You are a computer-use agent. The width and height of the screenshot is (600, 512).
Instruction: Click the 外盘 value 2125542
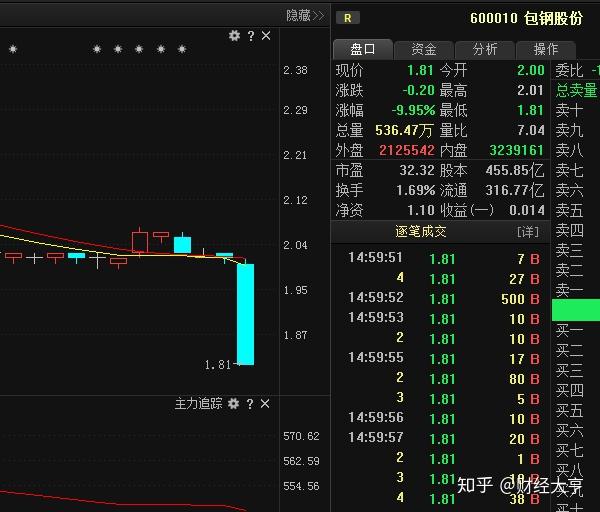407,150
